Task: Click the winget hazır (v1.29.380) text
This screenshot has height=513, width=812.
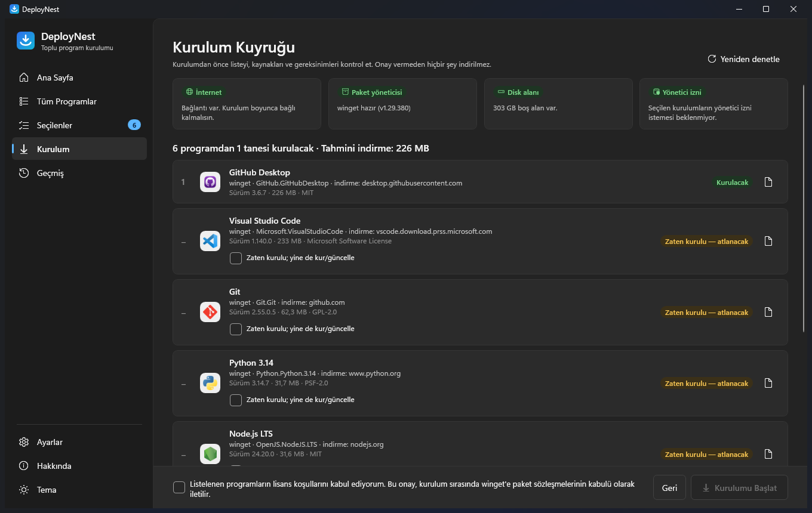Action: tap(374, 108)
